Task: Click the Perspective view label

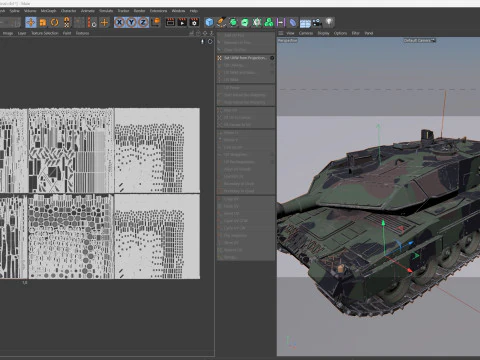Action: [287, 41]
